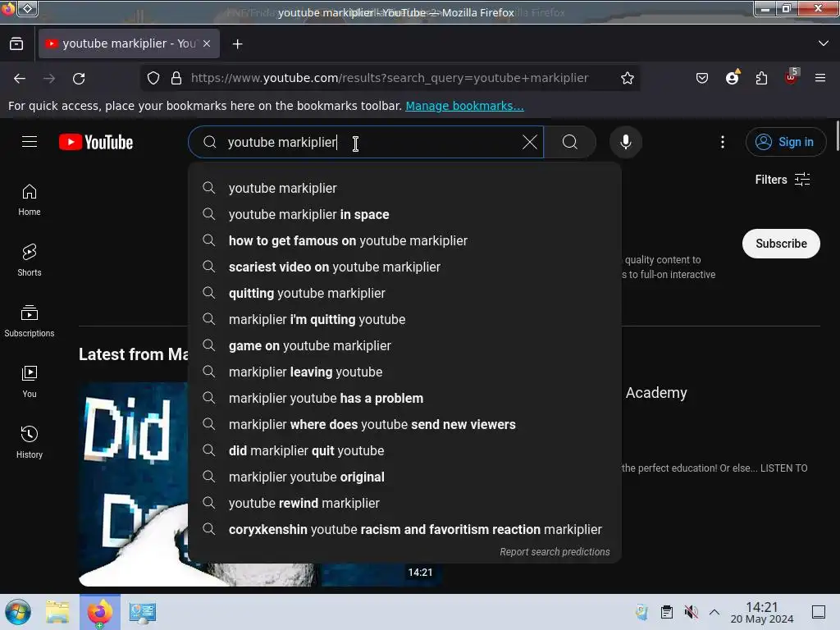This screenshot has height=630, width=840.
Task: Click the Firefox URL address bar
Action: [x=390, y=78]
